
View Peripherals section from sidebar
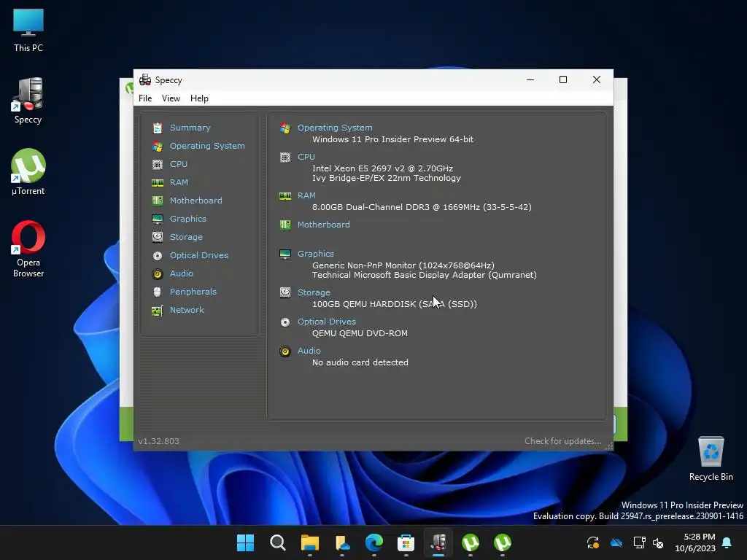point(193,292)
